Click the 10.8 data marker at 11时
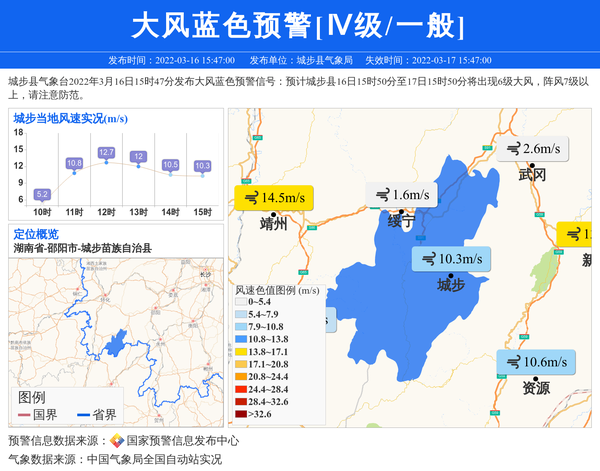The width and height of the screenshot is (600, 471). [74, 164]
